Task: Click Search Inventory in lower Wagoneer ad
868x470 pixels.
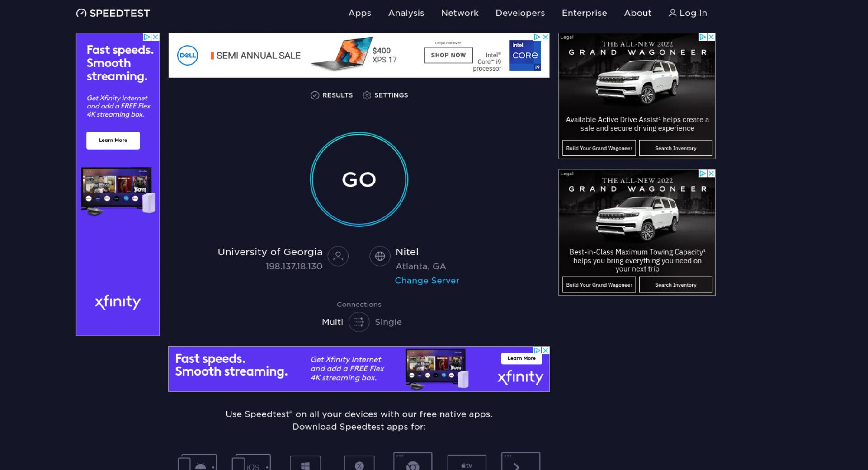Action: (675, 284)
